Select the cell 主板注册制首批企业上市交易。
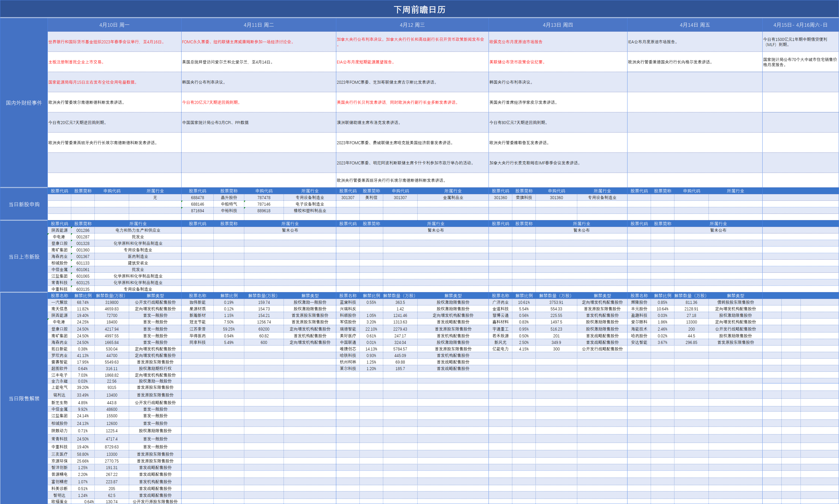 (x=114, y=62)
